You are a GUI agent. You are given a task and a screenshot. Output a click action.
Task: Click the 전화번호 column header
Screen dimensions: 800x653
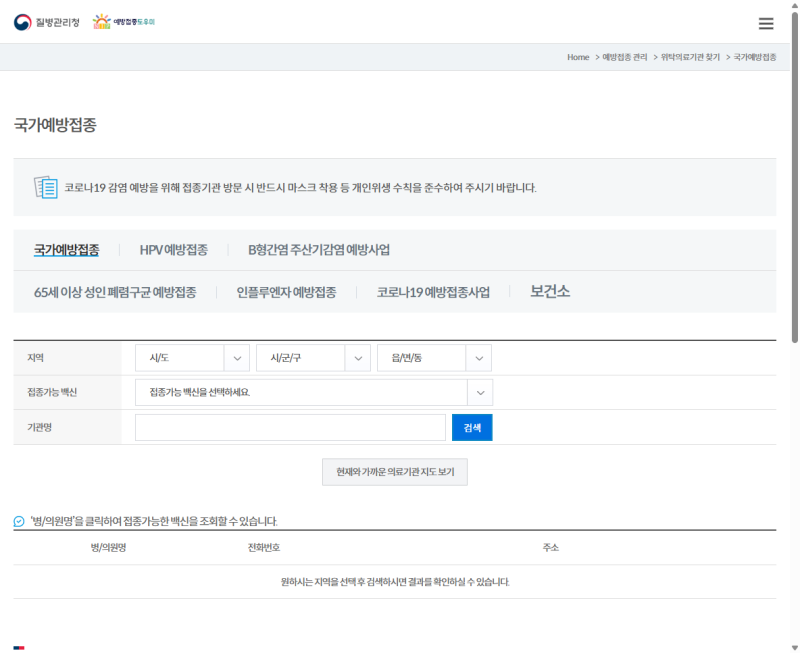click(x=264, y=547)
